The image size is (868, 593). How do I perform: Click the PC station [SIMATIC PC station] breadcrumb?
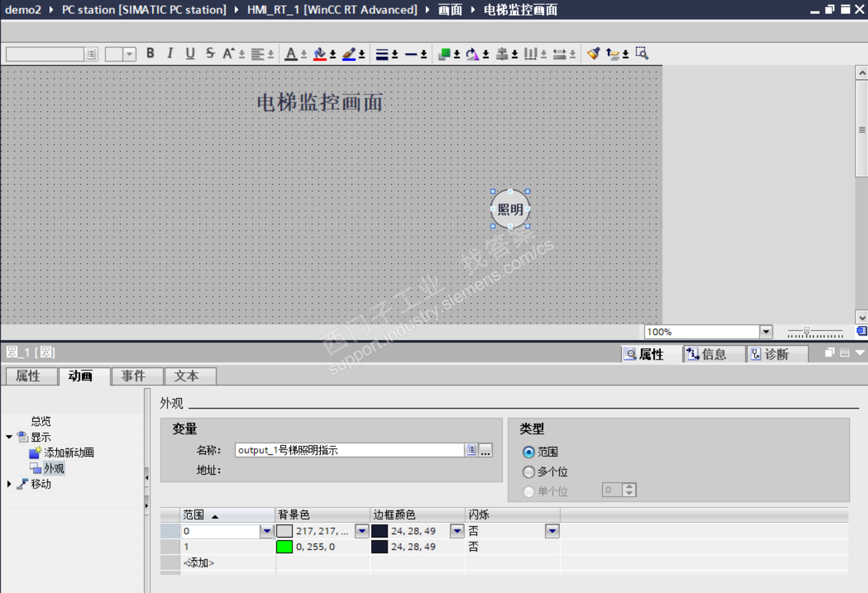click(144, 10)
